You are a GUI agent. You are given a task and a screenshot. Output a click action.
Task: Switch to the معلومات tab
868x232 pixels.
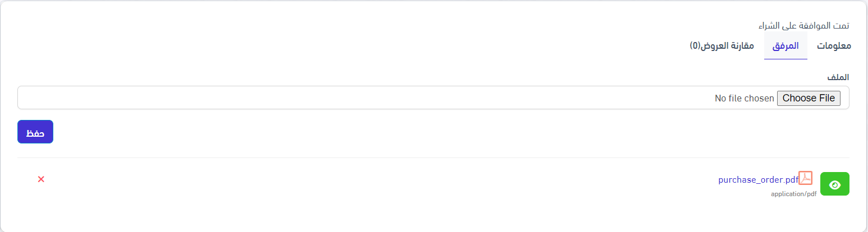pos(833,46)
